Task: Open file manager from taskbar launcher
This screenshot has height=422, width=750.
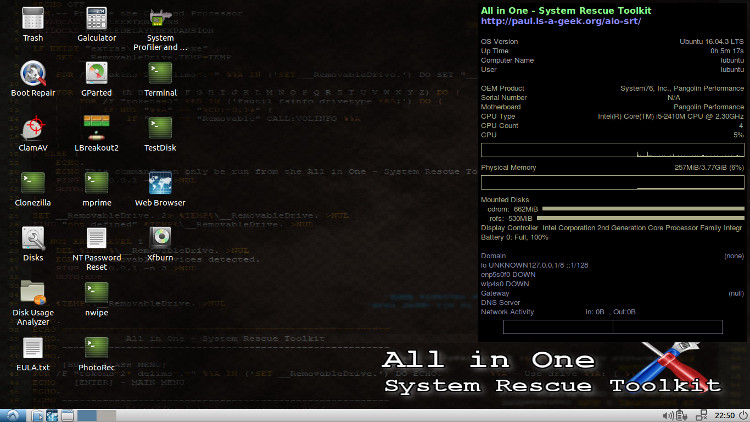Action: coord(37,415)
